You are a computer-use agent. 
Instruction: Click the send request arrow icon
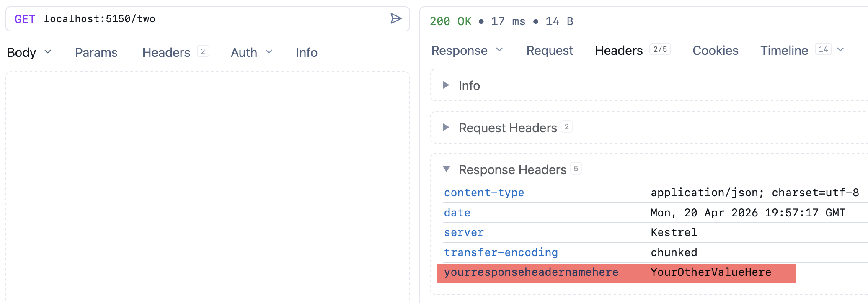point(395,19)
